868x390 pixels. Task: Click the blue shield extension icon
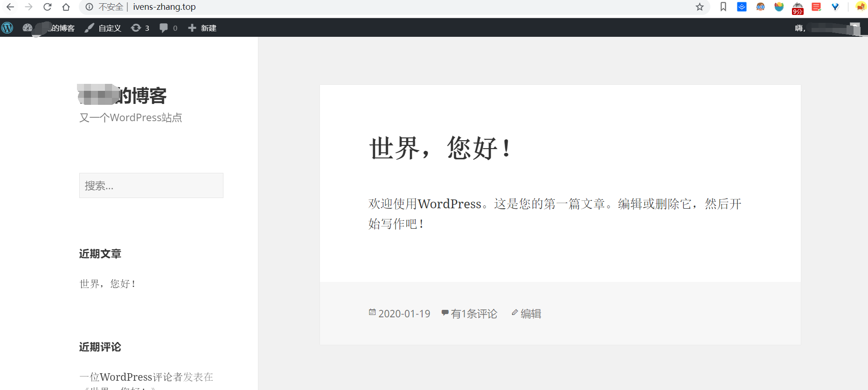click(x=779, y=7)
